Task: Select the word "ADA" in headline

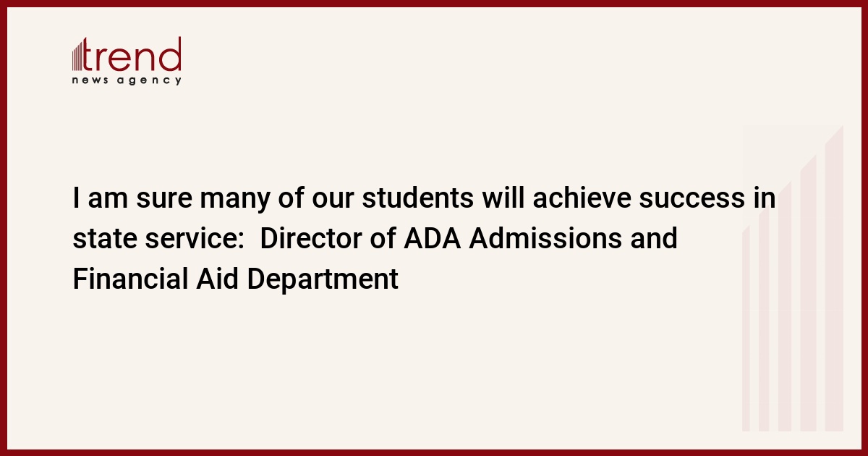Action: 433,238
